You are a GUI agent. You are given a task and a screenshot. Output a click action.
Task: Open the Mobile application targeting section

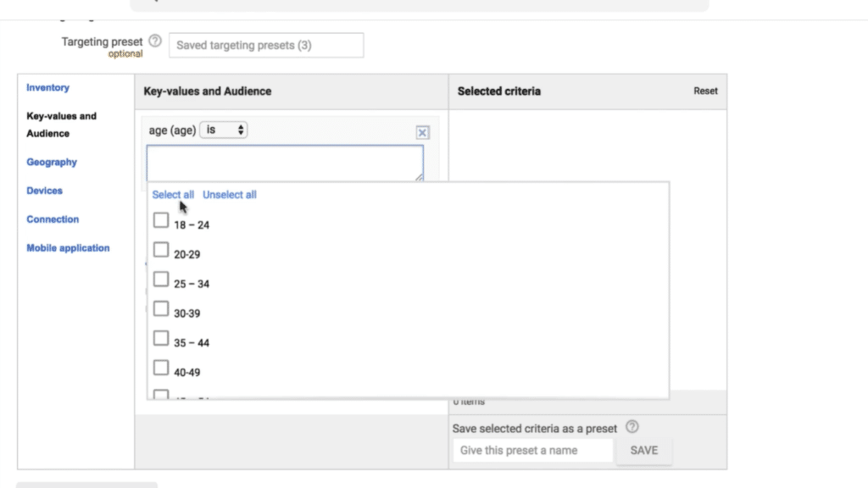click(x=69, y=247)
